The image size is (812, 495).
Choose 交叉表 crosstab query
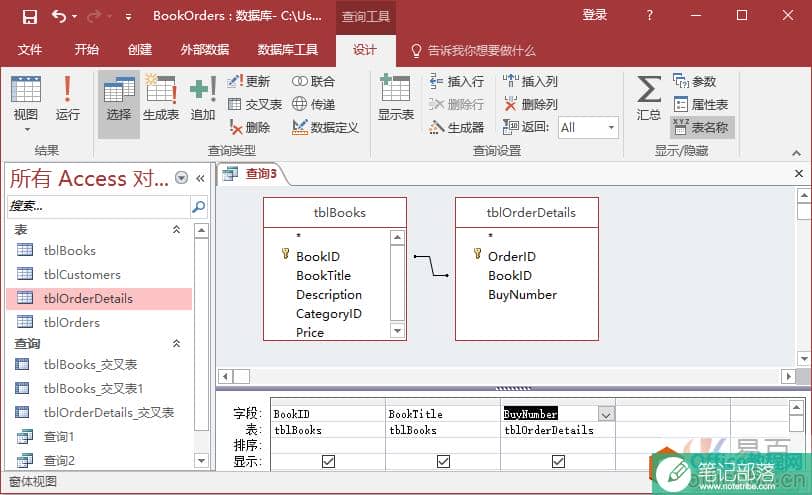(255, 104)
